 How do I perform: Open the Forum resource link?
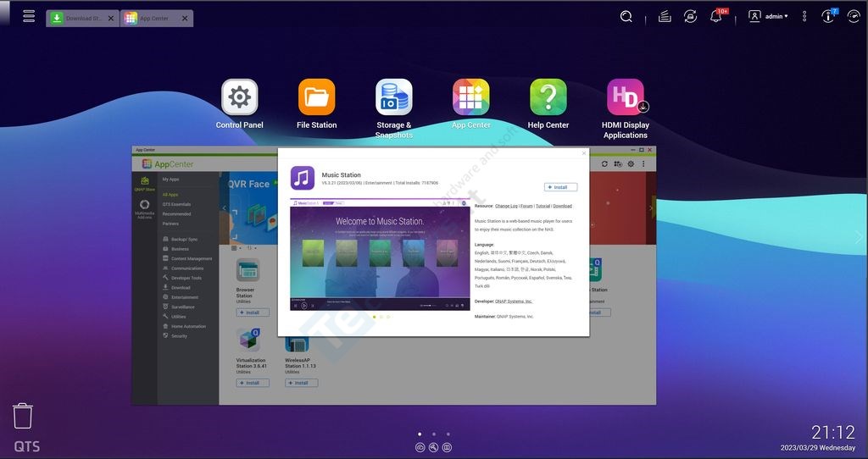(526, 206)
